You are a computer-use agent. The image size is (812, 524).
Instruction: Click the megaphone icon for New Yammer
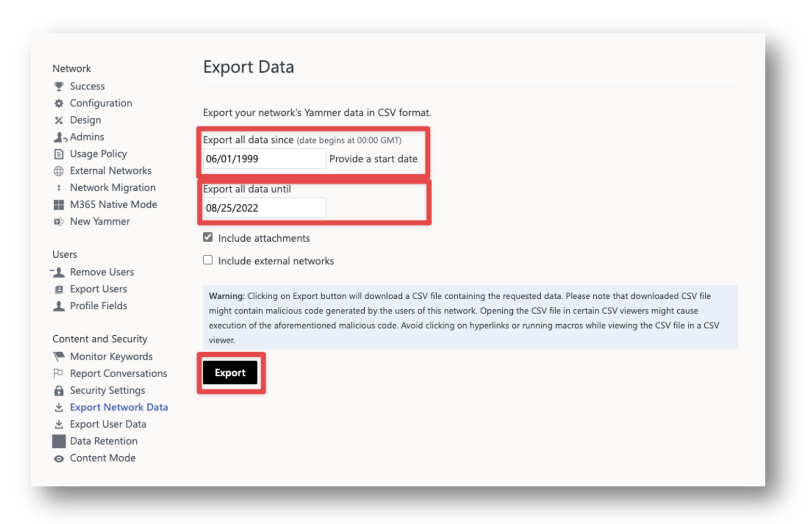(59, 222)
